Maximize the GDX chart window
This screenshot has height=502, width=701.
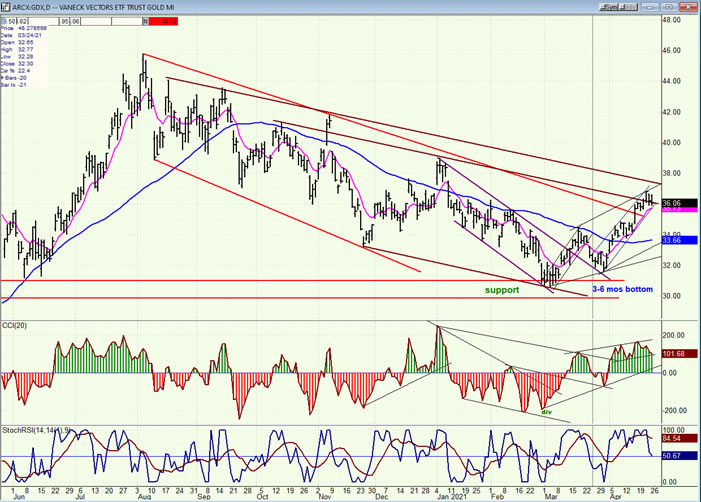tap(669, 7)
